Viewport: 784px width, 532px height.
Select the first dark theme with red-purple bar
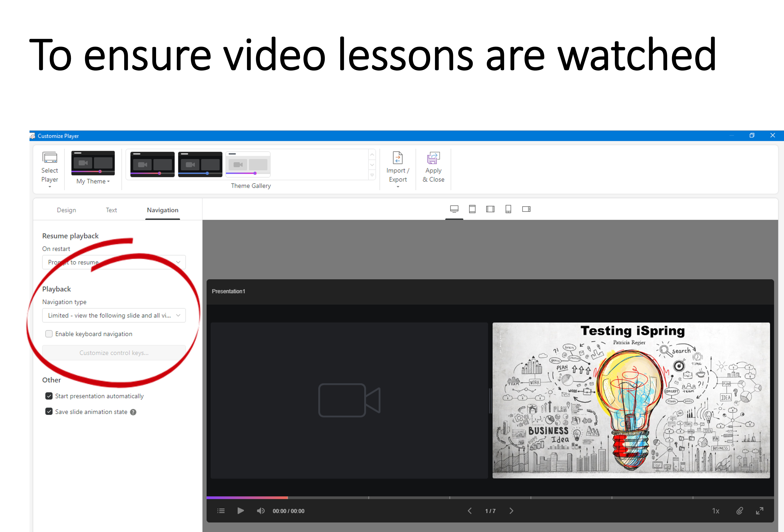click(x=153, y=164)
